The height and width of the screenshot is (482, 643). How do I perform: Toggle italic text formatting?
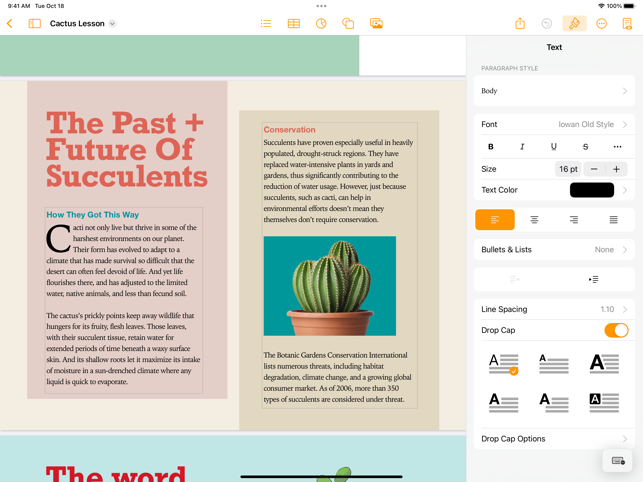tap(522, 147)
